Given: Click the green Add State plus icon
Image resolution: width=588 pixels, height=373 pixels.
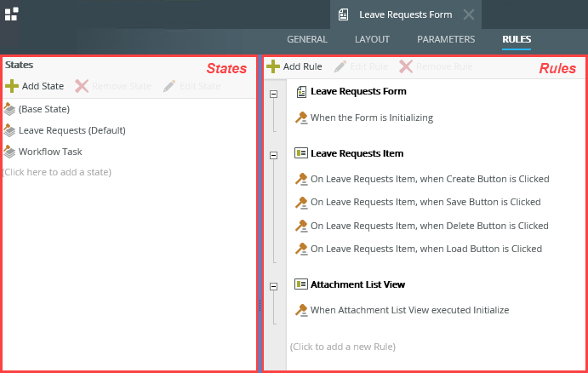Looking at the screenshot, I should click(11, 86).
